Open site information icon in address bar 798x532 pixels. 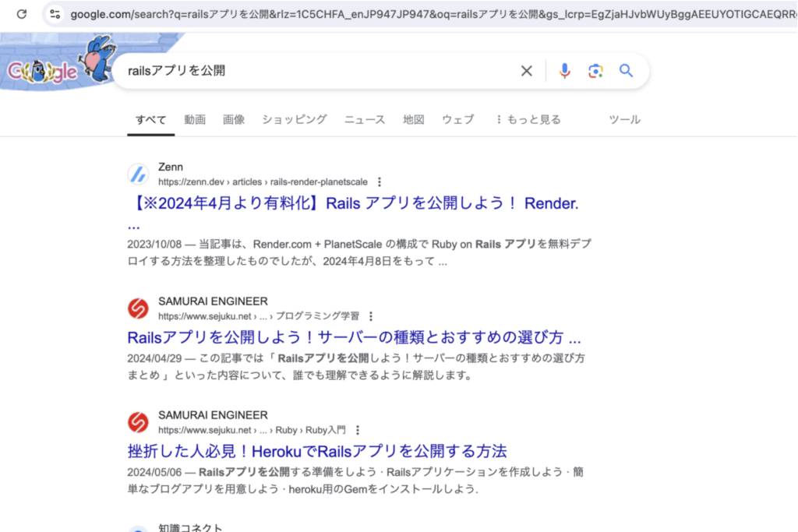tap(55, 14)
